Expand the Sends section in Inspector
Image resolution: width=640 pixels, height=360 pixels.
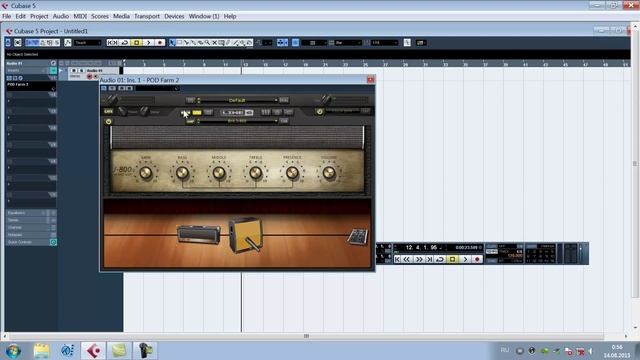(x=31, y=220)
